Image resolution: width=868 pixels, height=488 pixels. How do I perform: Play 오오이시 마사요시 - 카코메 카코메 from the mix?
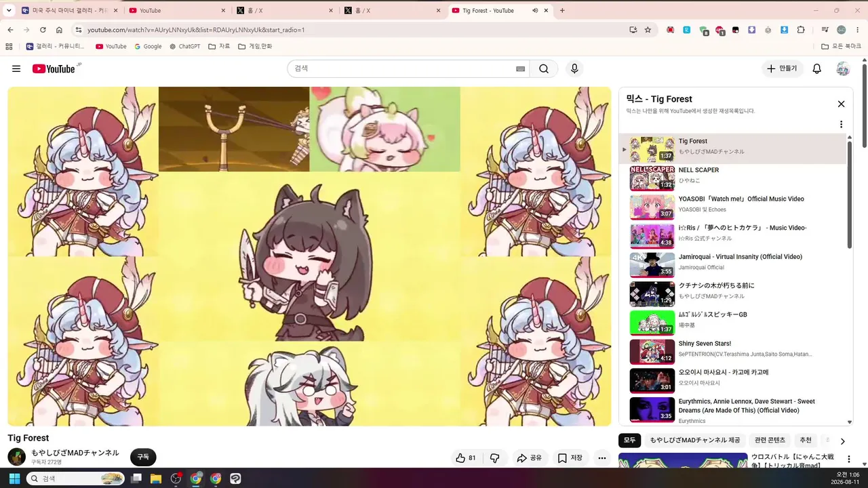[x=733, y=381]
